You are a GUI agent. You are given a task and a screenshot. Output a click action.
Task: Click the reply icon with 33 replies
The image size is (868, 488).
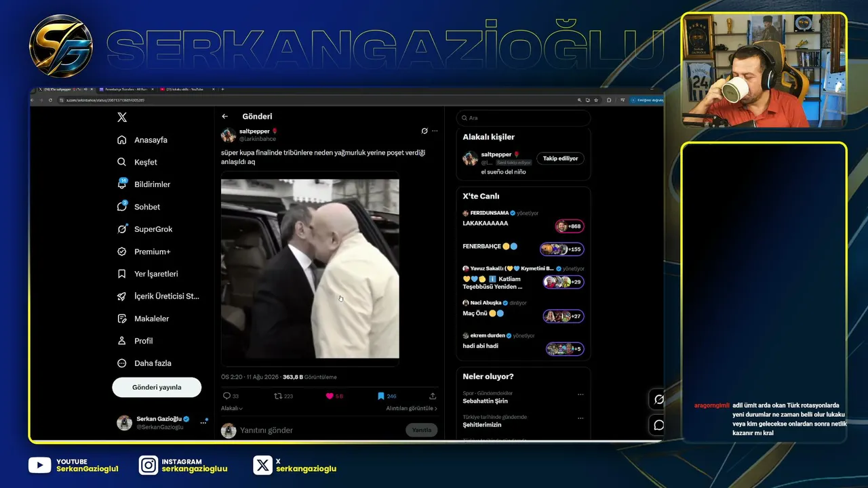pos(226,396)
